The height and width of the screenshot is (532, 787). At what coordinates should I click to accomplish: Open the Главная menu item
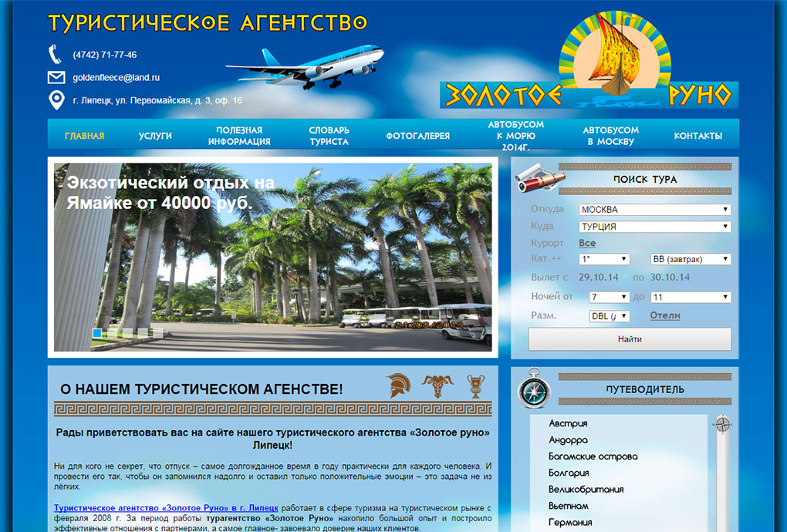(84, 136)
